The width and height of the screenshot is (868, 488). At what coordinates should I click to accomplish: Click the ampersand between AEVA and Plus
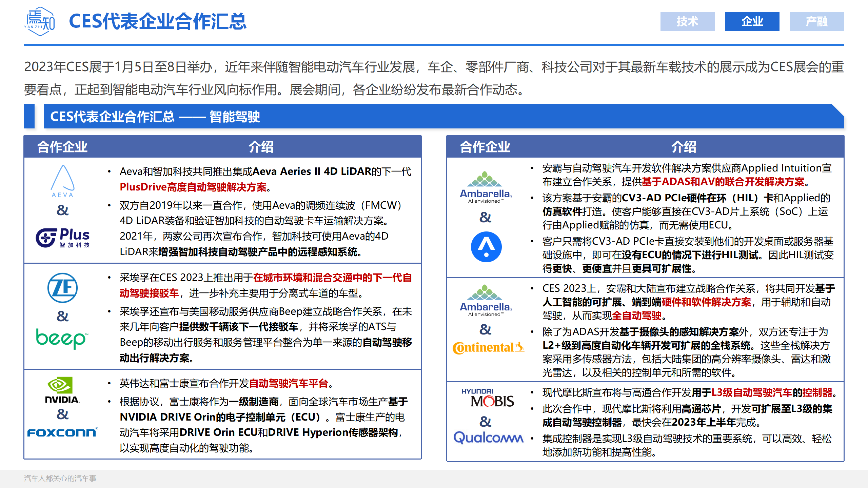pos(62,210)
